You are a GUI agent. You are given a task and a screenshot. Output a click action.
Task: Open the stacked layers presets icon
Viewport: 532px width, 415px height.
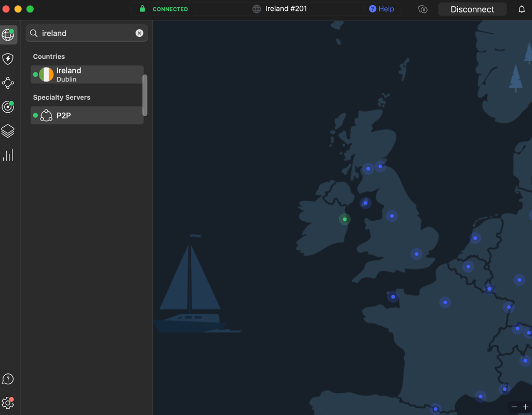pyautogui.click(x=8, y=131)
